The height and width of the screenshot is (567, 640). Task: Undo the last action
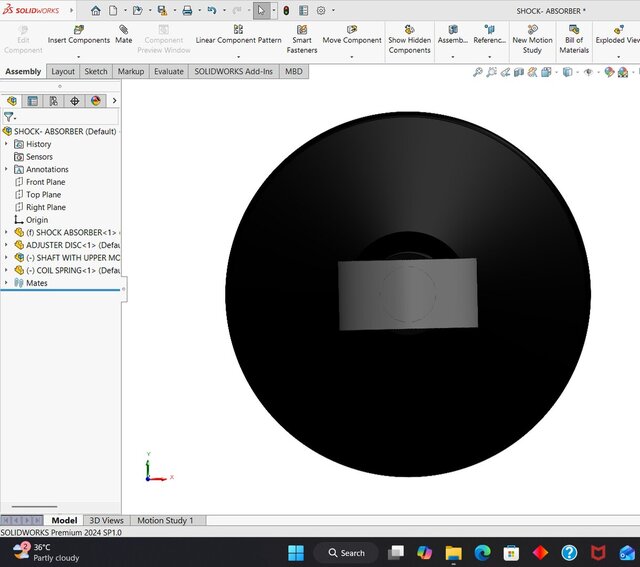(x=211, y=11)
